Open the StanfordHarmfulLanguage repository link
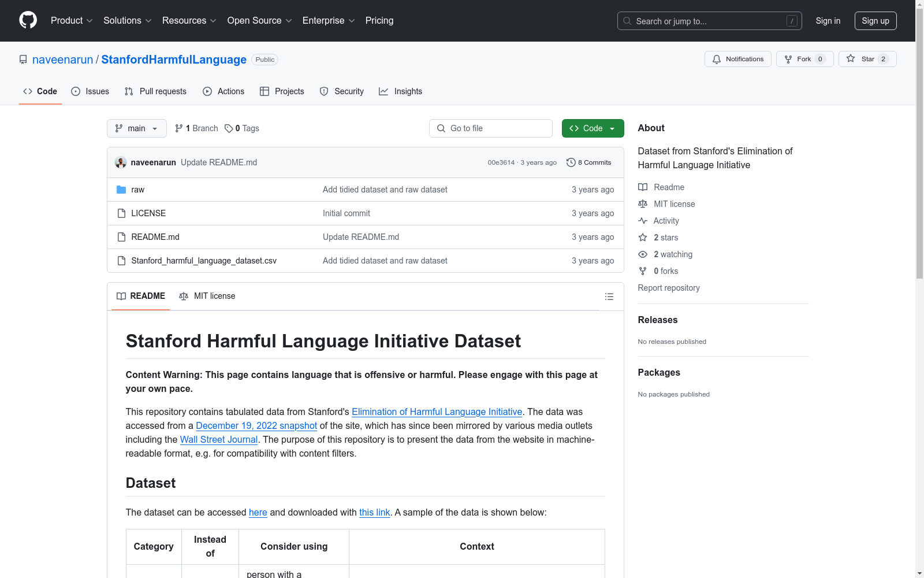 [x=174, y=60]
